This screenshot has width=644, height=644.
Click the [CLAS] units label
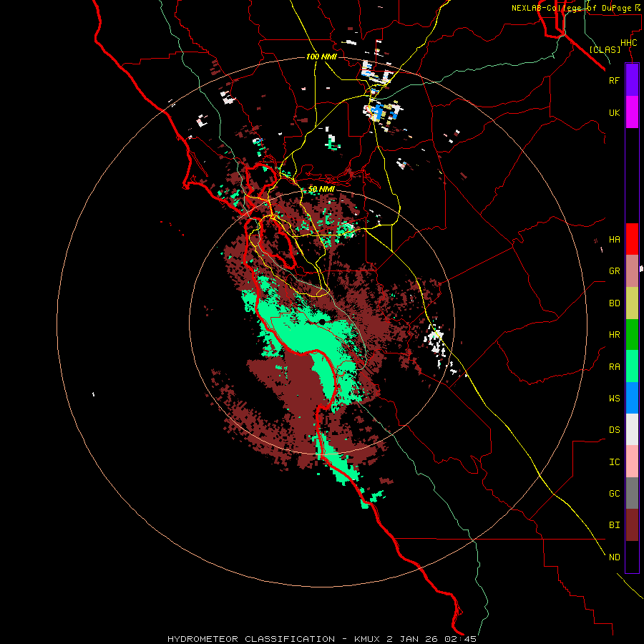coord(605,49)
